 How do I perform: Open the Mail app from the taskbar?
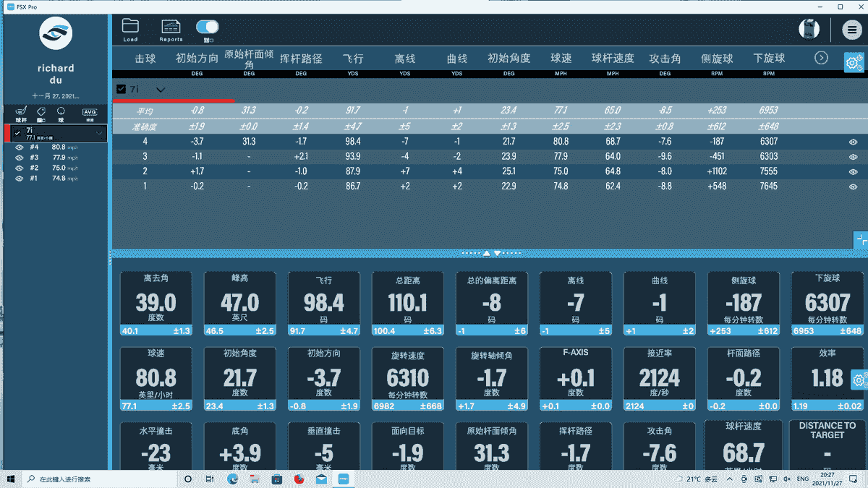[320, 479]
